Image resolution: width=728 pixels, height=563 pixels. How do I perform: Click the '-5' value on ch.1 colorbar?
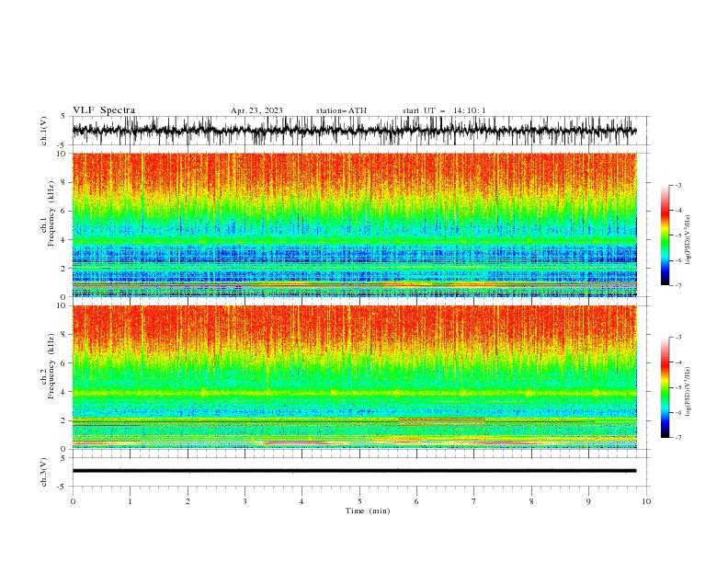(677, 236)
